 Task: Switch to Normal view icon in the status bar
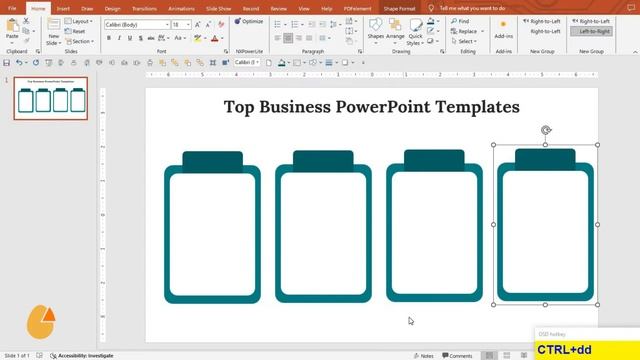489,356
